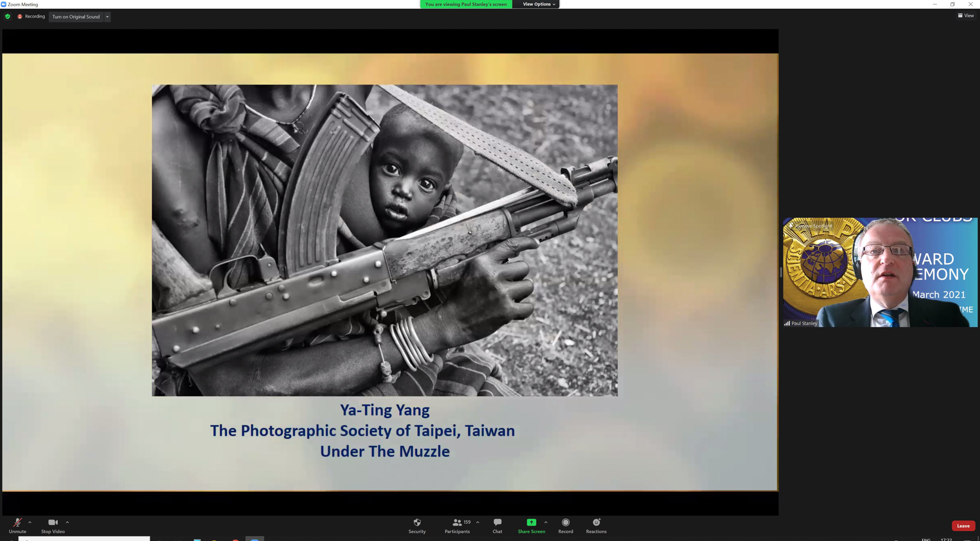Click Remove Spotlight on Paul Stanley's video

tap(810, 226)
